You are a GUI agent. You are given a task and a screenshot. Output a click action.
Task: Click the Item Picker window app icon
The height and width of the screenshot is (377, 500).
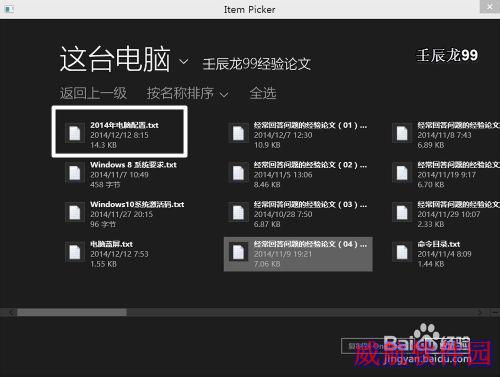[9, 9]
